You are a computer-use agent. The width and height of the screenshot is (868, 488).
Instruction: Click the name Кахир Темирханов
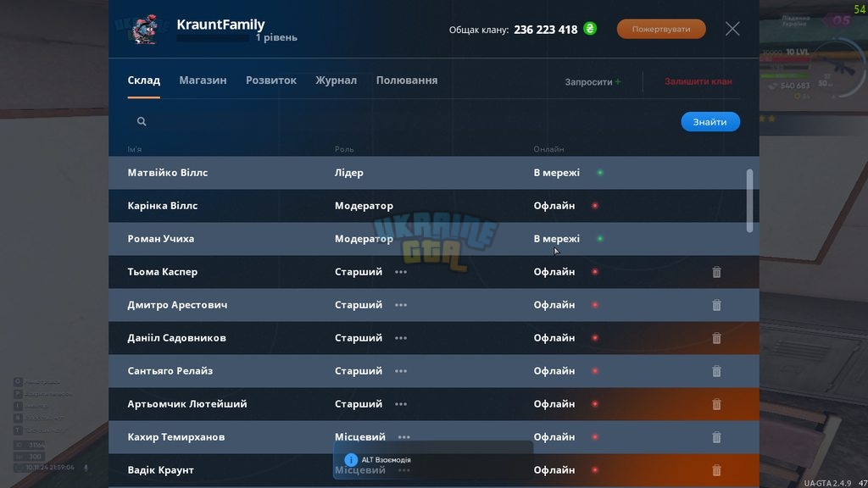coord(176,437)
